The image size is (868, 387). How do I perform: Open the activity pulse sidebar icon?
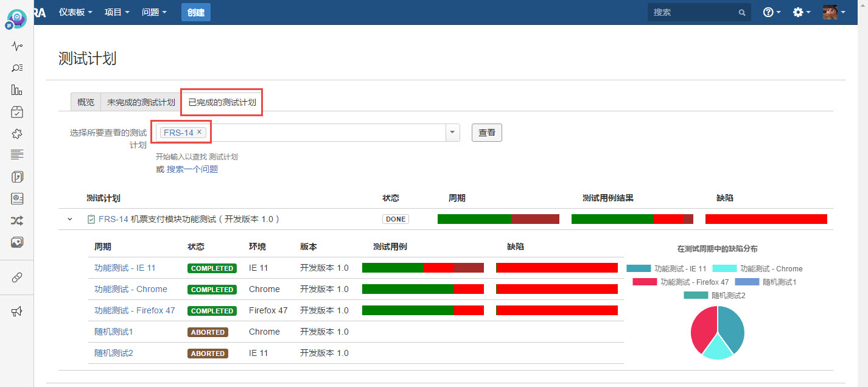point(17,46)
